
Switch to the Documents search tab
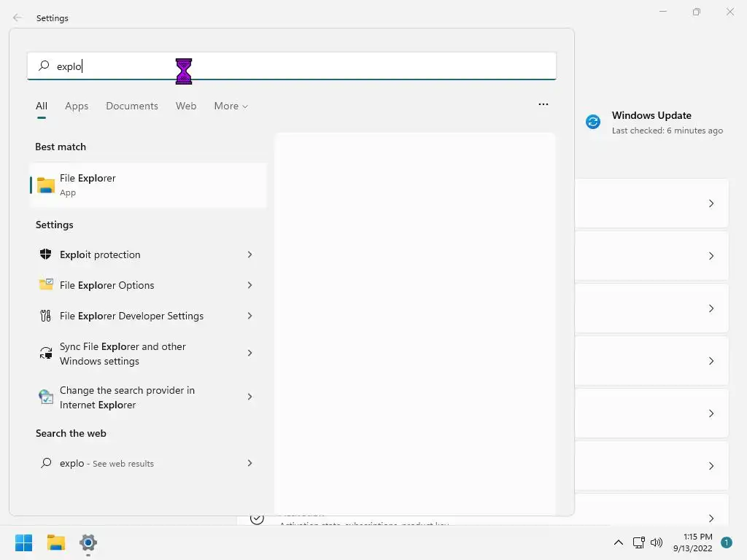[x=132, y=106]
